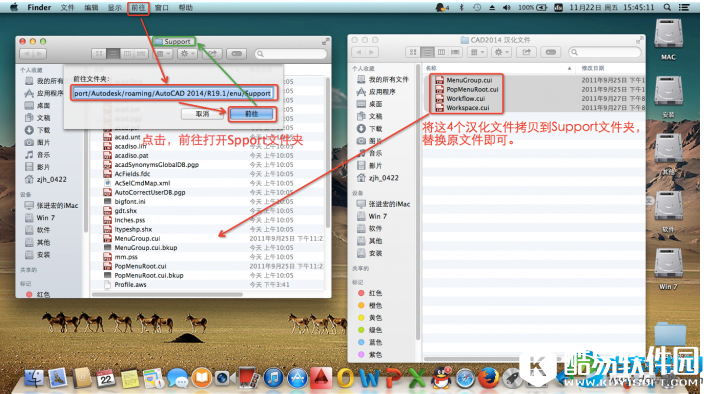
Task: Open arrange dropdown in CAD2014 window
Action: point(476,52)
